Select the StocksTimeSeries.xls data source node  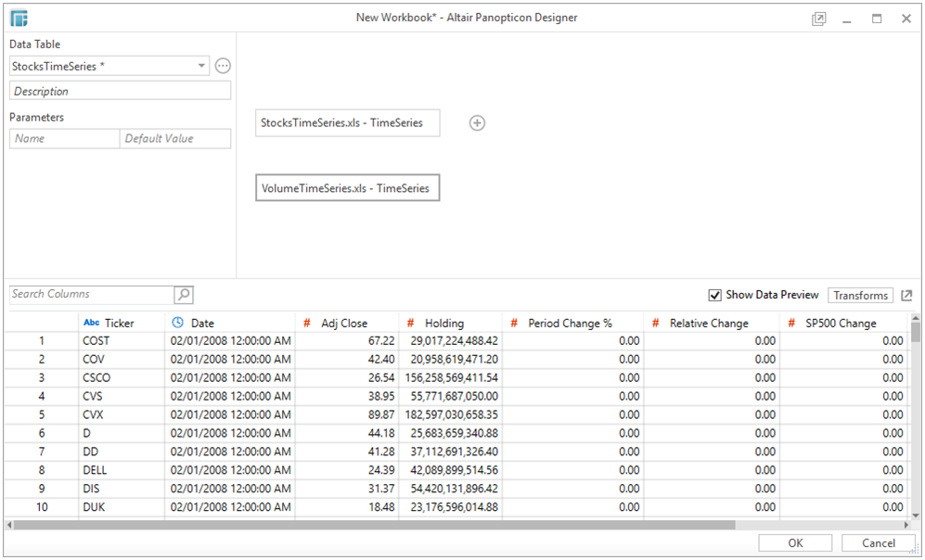click(347, 123)
